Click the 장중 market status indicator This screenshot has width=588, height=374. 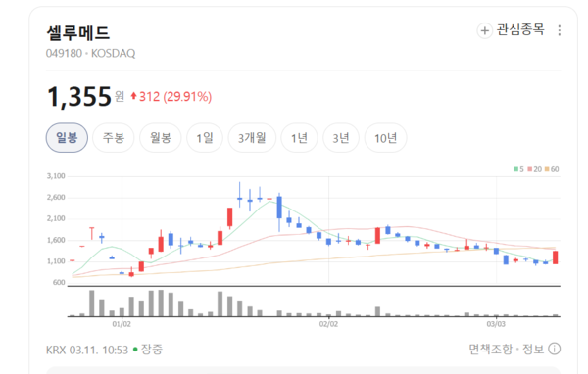coord(148,350)
